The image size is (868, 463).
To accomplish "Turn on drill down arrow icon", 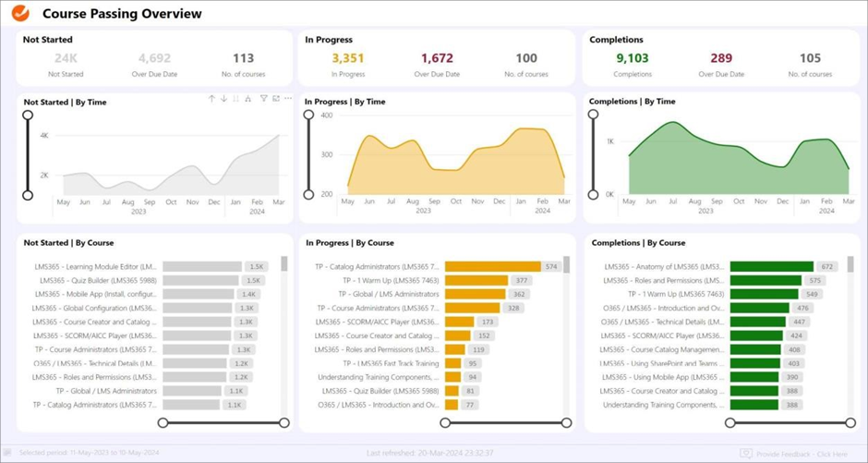I will [x=223, y=99].
